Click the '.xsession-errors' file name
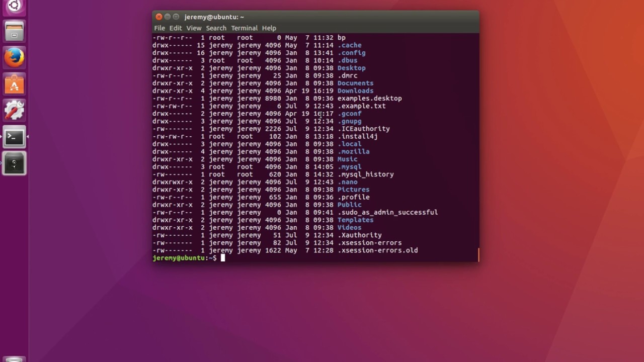Viewport: 644px width, 362px height. click(370, 243)
